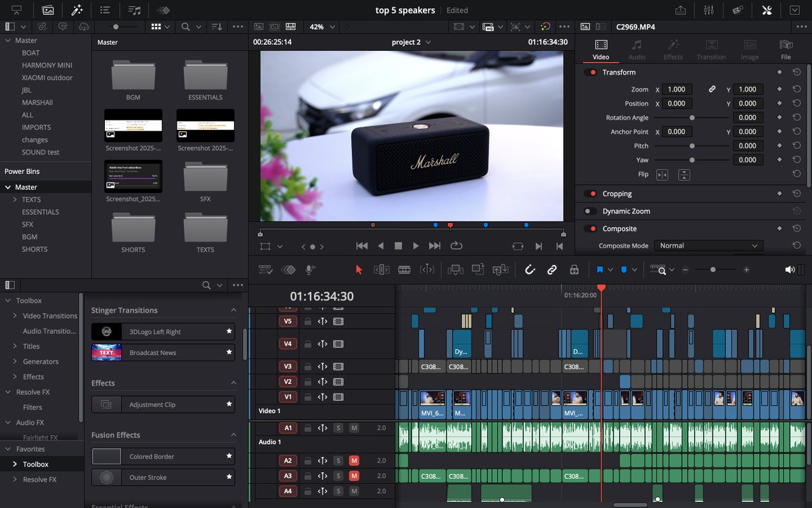Click the Stop playback button
Screen dimensions: 812x508
point(399,247)
